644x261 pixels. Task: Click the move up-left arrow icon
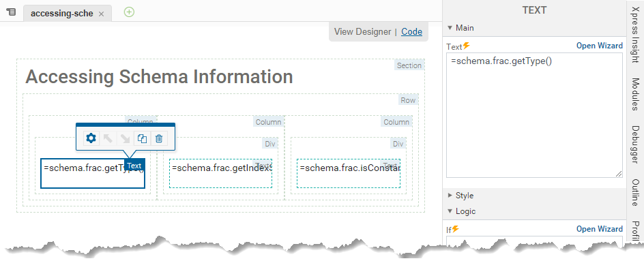(108, 139)
